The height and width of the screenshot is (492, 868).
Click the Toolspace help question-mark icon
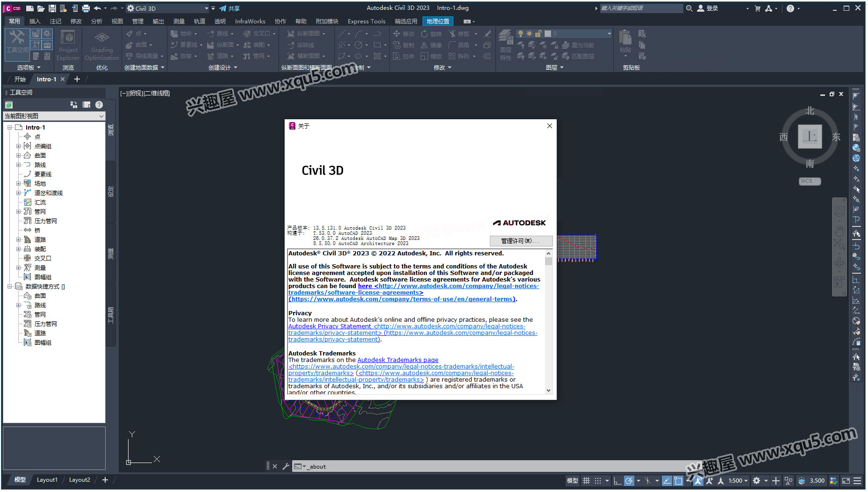point(99,105)
